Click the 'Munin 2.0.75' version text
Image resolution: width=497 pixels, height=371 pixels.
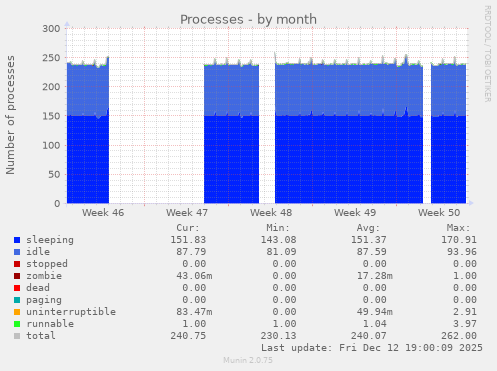[248, 360]
